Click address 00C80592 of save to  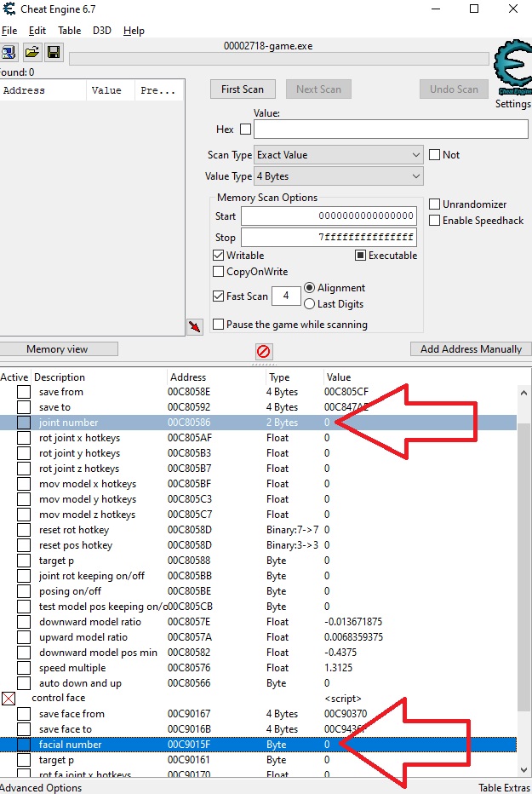tap(189, 407)
